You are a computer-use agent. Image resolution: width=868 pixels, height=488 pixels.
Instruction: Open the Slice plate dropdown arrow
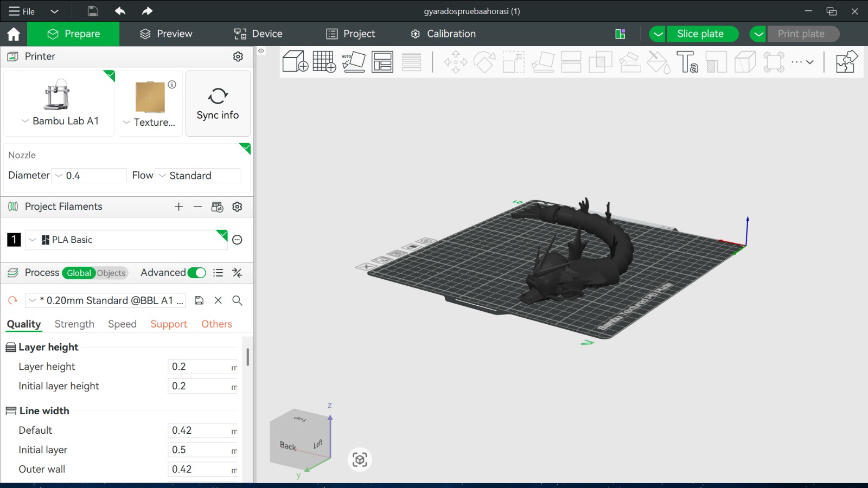click(x=657, y=34)
